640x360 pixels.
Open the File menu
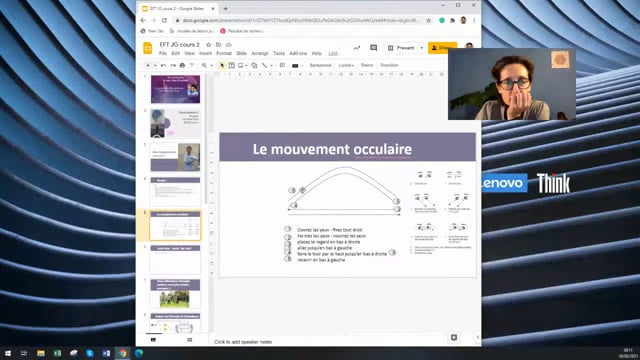click(x=163, y=53)
